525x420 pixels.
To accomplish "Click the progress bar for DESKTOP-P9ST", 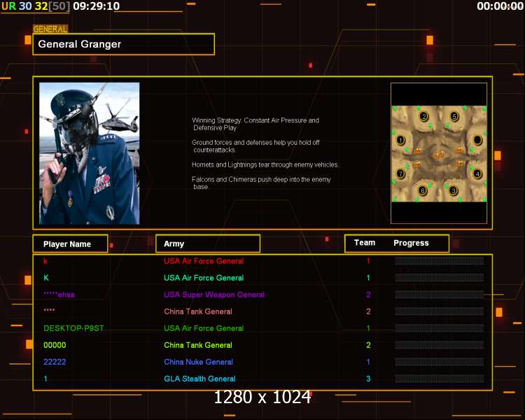I will pos(440,328).
